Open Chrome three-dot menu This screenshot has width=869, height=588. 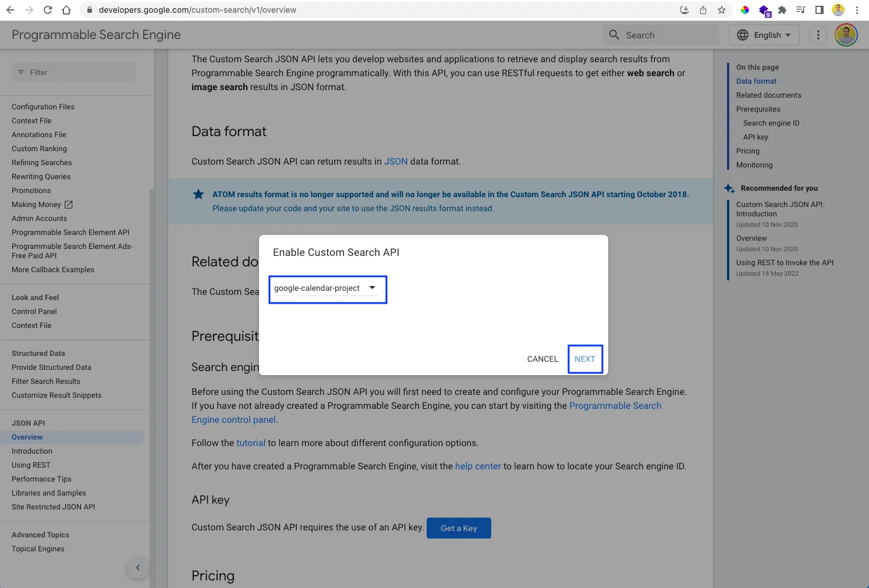point(857,10)
